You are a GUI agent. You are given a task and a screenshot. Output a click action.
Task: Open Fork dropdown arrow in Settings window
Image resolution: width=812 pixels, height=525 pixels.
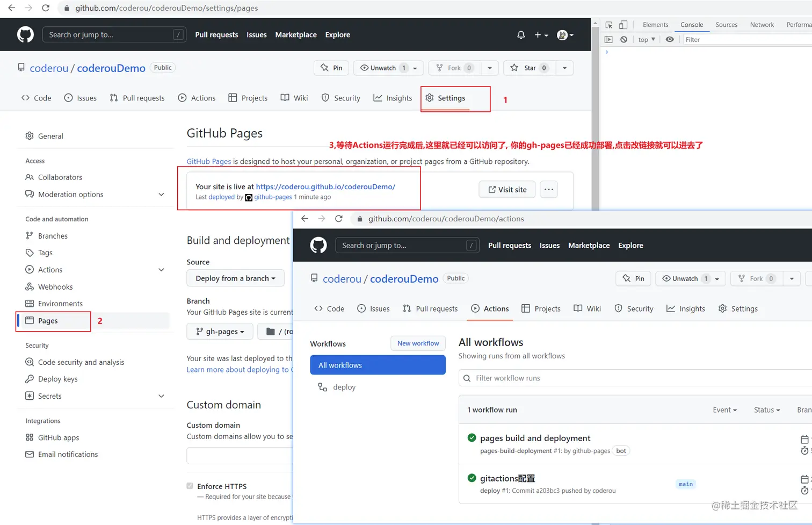pos(490,68)
